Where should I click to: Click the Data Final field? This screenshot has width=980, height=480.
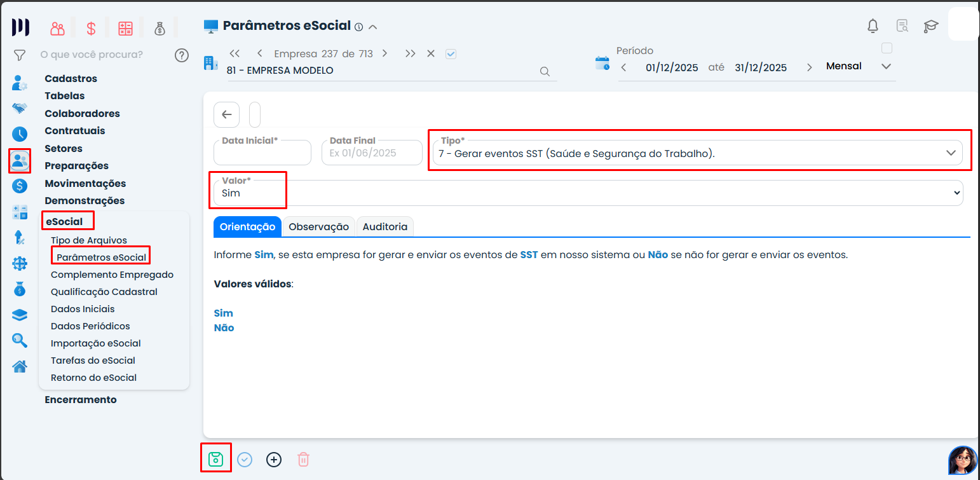372,153
